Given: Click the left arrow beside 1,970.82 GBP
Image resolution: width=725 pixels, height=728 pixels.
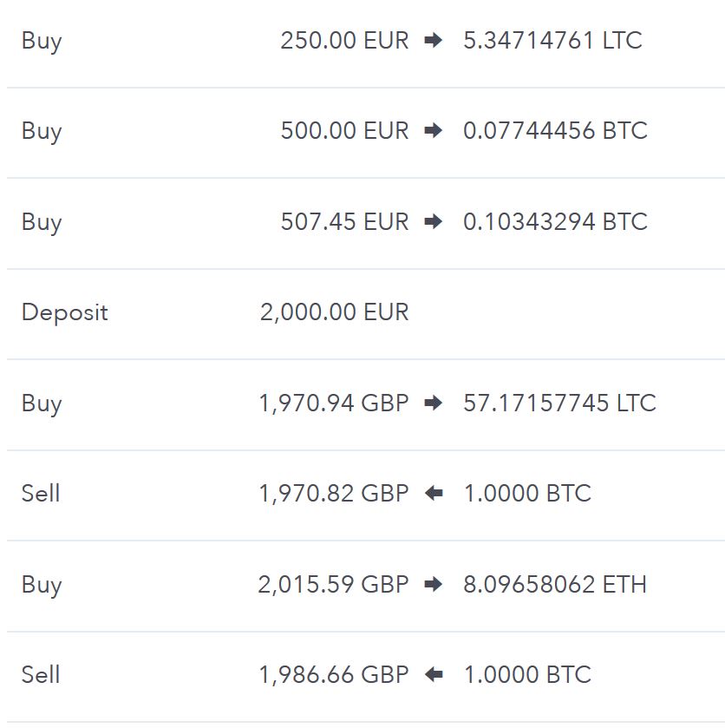Looking at the screenshot, I should (x=434, y=493).
